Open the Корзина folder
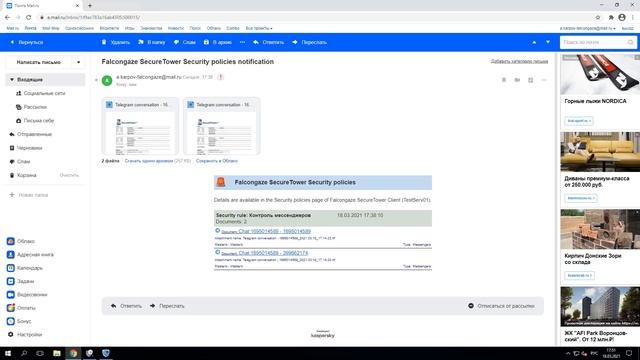The image size is (640, 360). (23, 176)
